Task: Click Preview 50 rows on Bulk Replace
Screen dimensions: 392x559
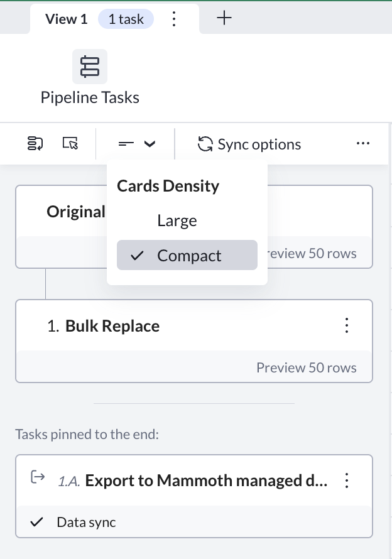Action: [306, 367]
